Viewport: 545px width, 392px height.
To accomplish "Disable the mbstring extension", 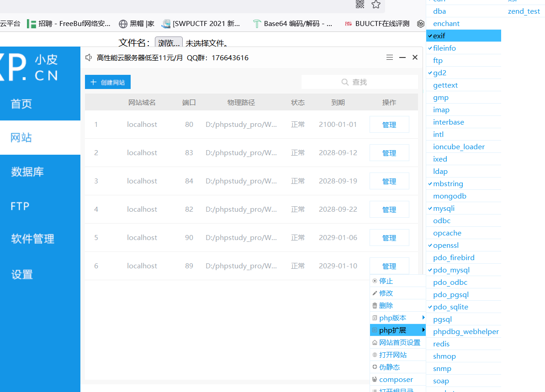I will coord(464,183).
